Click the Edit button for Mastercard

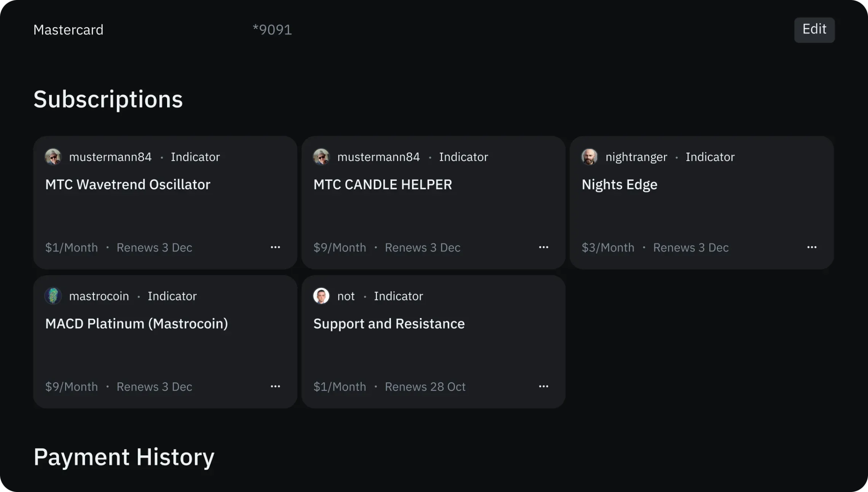[x=814, y=30]
